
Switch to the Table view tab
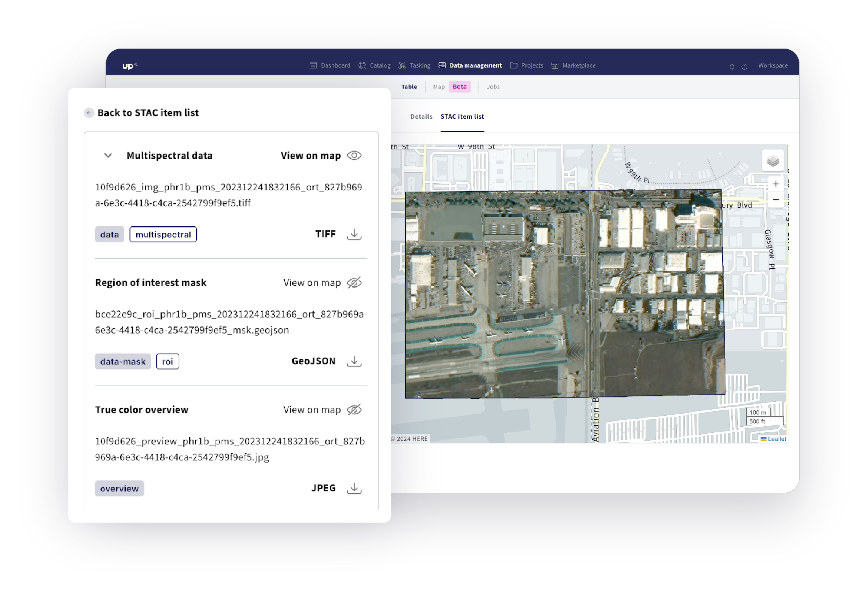(409, 87)
